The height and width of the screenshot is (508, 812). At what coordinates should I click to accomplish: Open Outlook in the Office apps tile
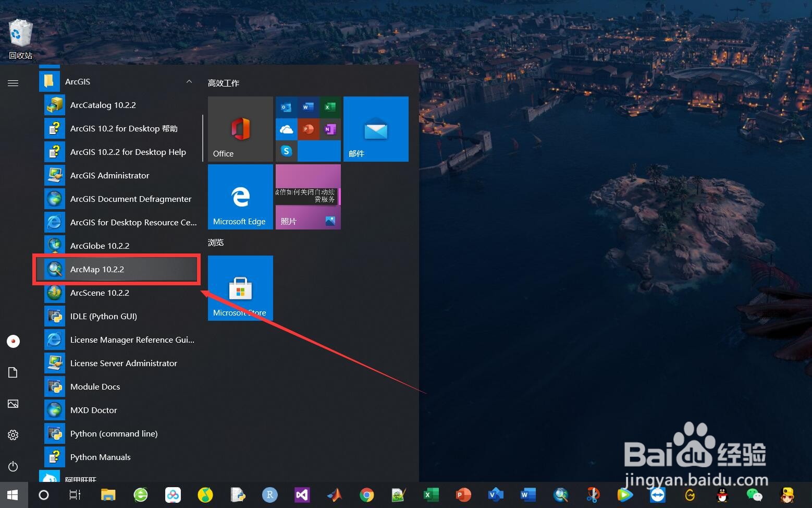pyautogui.click(x=286, y=107)
